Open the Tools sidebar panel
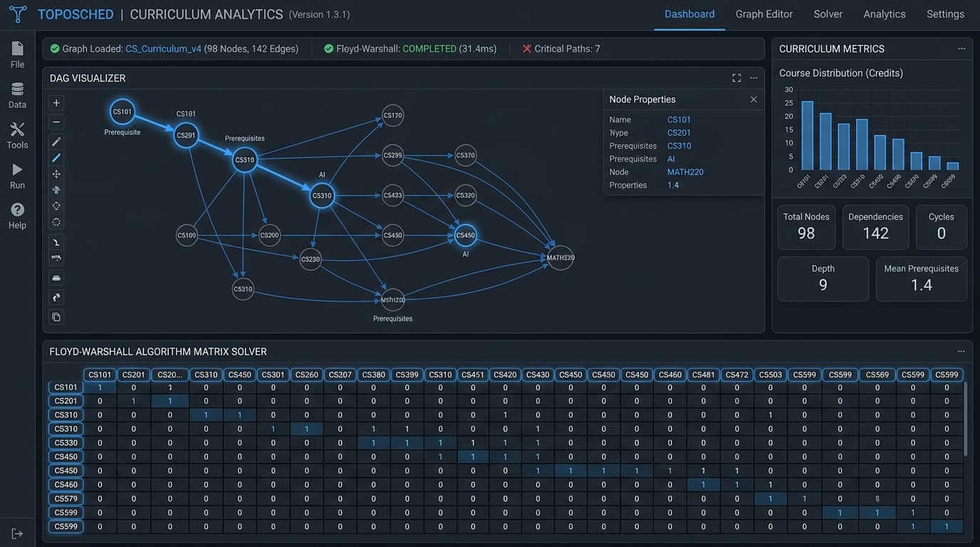 (17, 135)
